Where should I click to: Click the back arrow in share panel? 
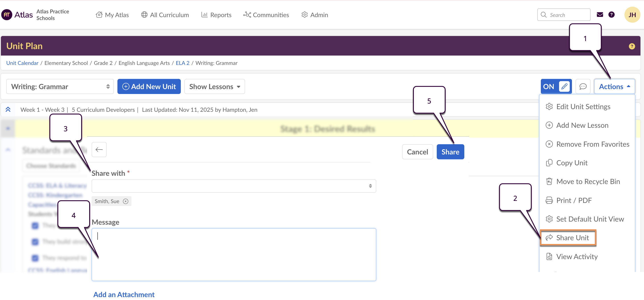point(99,150)
